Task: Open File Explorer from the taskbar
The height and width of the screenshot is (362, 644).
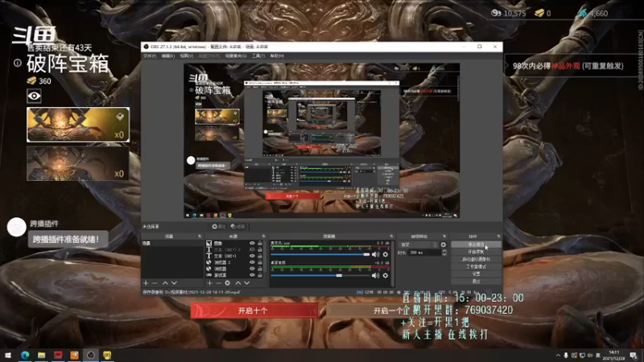Action: [42, 355]
